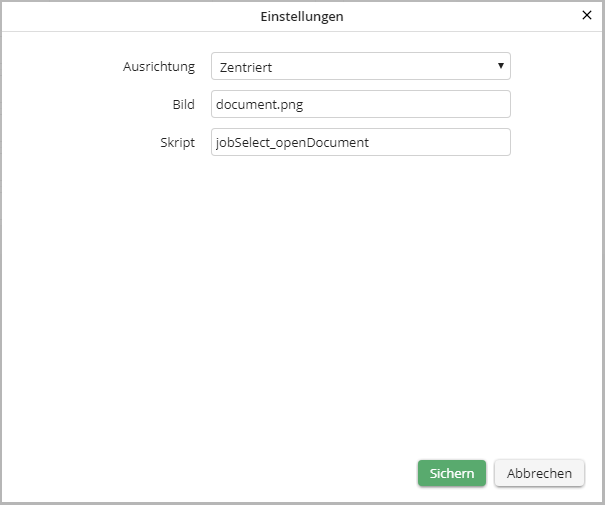Click the document.png text
The image size is (605, 505).
[x=259, y=105]
